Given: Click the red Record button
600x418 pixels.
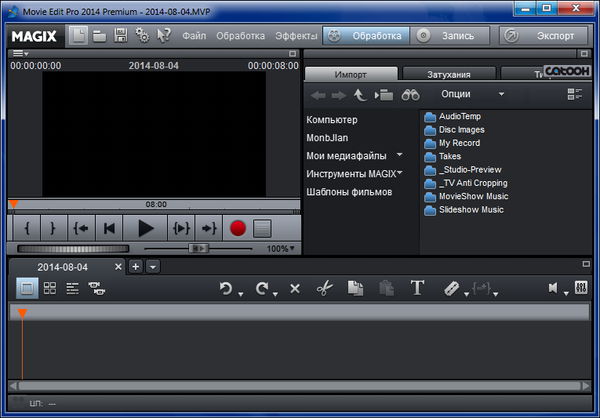Looking at the screenshot, I should click(x=238, y=228).
